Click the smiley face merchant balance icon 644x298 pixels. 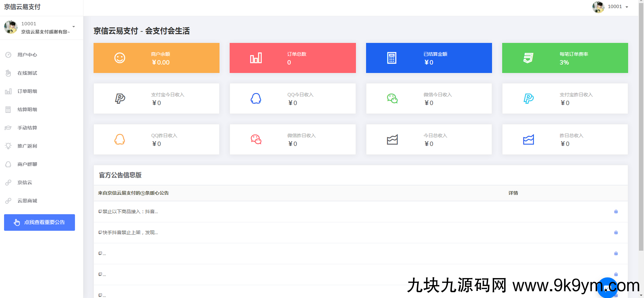120,58
